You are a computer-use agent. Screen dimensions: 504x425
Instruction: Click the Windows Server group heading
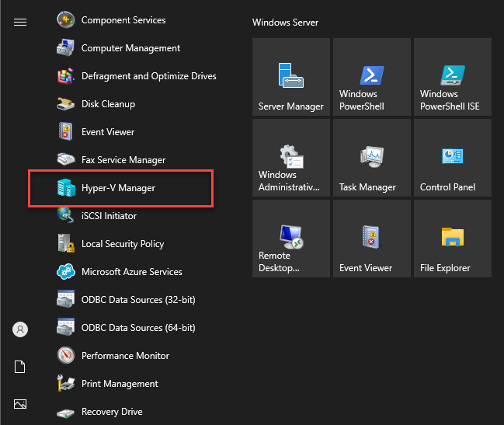click(285, 23)
